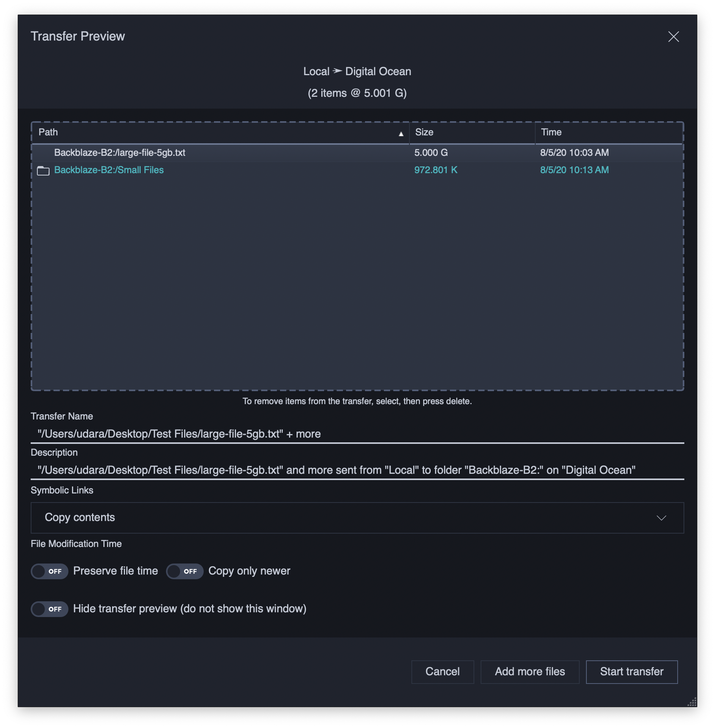The height and width of the screenshot is (728, 715).
Task: Click the 8/5/20 10:03 AM time cell
Action: coord(574,153)
